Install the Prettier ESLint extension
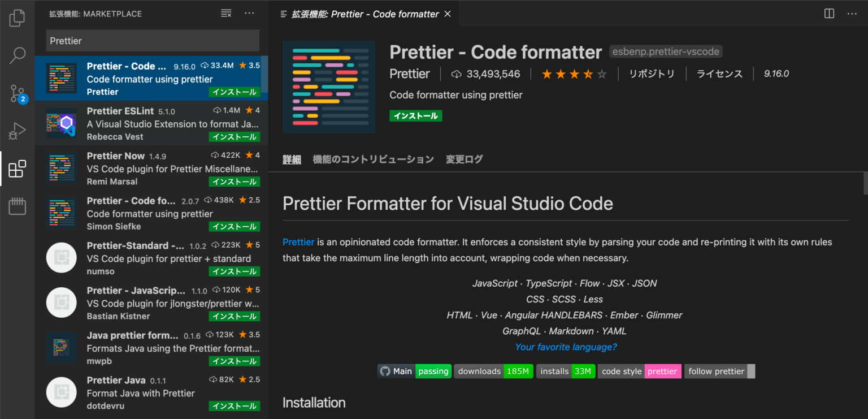The image size is (868, 419). pos(235,136)
